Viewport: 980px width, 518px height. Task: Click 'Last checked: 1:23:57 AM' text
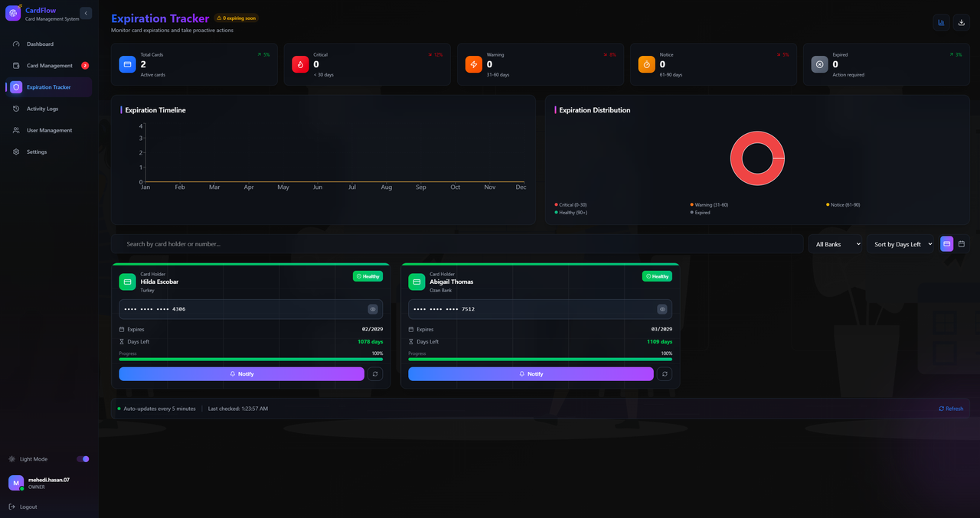[x=238, y=409]
